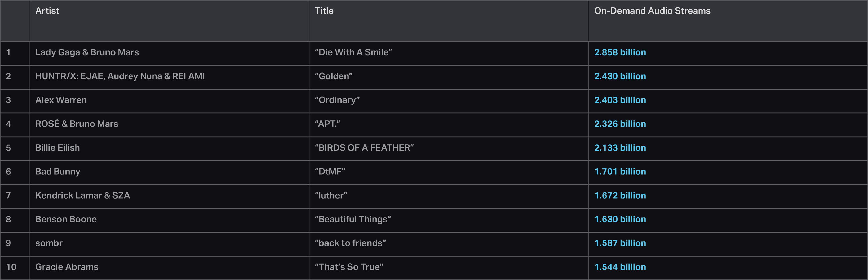Select the Gracie Abrams artist cell
868x280 pixels.
pyautogui.click(x=67, y=267)
